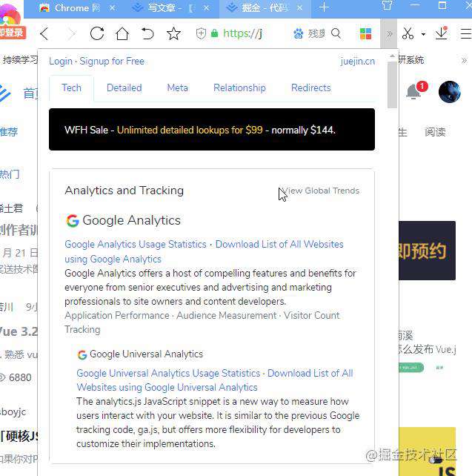This screenshot has width=472, height=476.
Task: Go back with the browser back arrow
Action: [x=44, y=33]
